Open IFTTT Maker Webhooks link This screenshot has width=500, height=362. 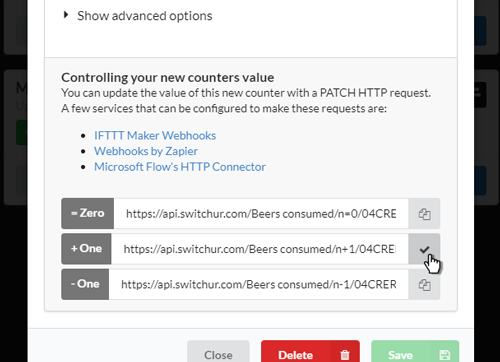(x=155, y=136)
